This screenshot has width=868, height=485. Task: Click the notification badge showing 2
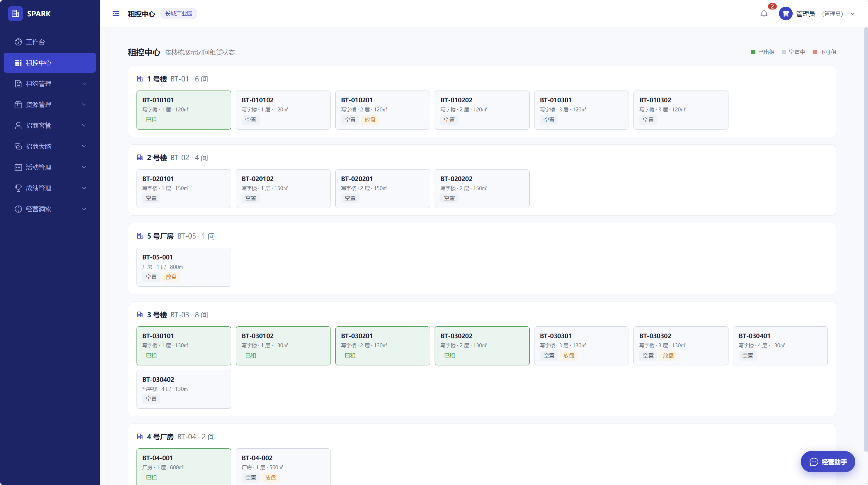click(772, 6)
